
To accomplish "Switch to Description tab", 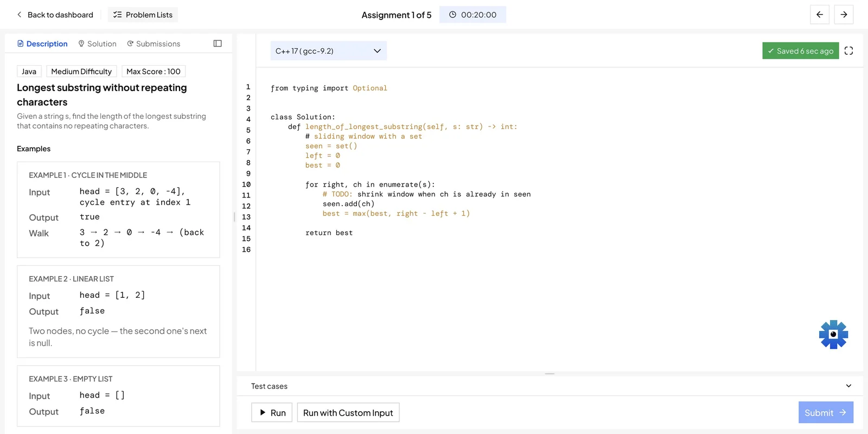I will [42, 43].
